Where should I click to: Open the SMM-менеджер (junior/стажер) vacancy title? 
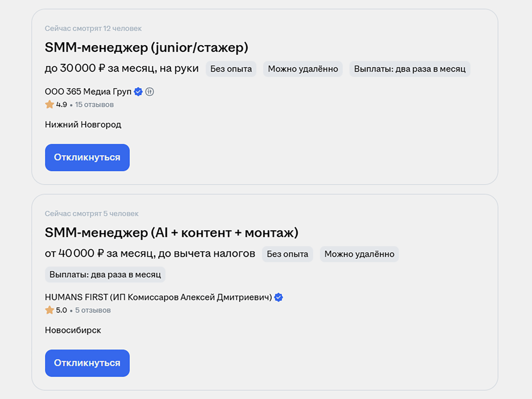[x=146, y=47]
